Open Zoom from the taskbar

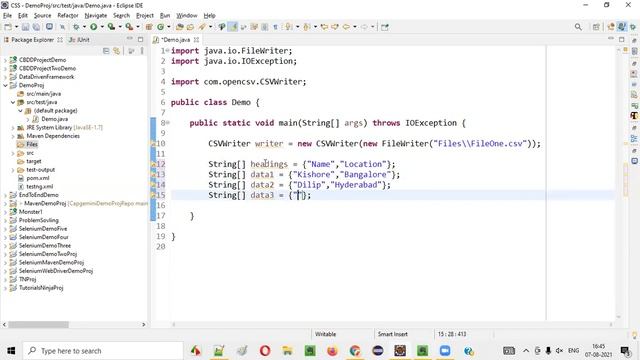(445, 351)
